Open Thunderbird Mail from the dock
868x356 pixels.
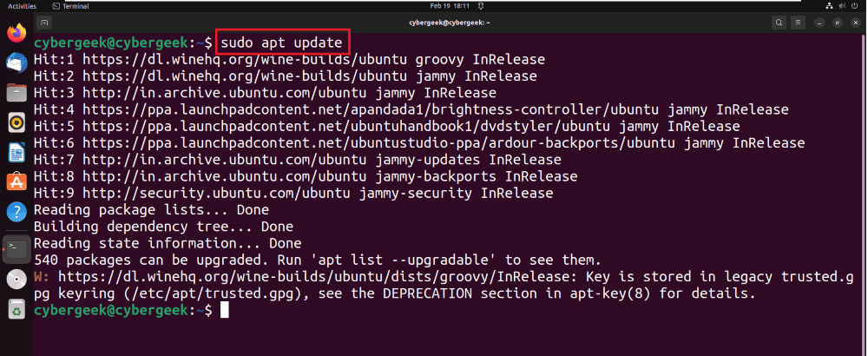16,63
